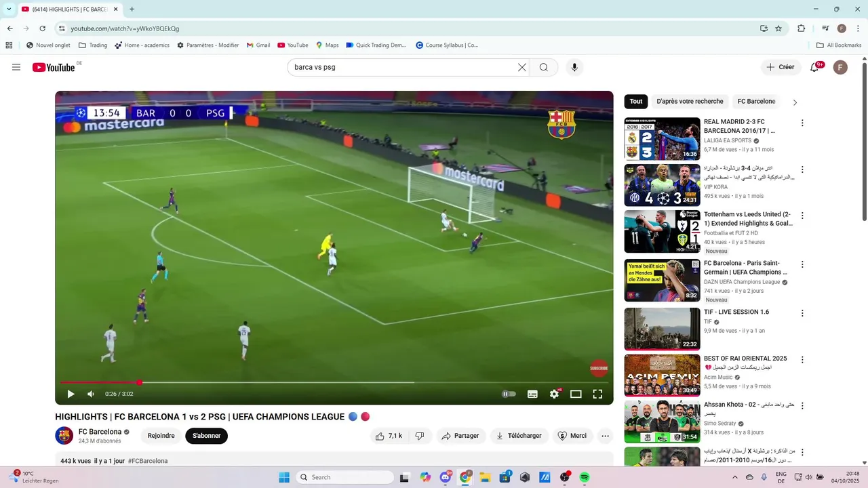Dislike the video
Viewport: 868px width, 488px height.
point(420,436)
